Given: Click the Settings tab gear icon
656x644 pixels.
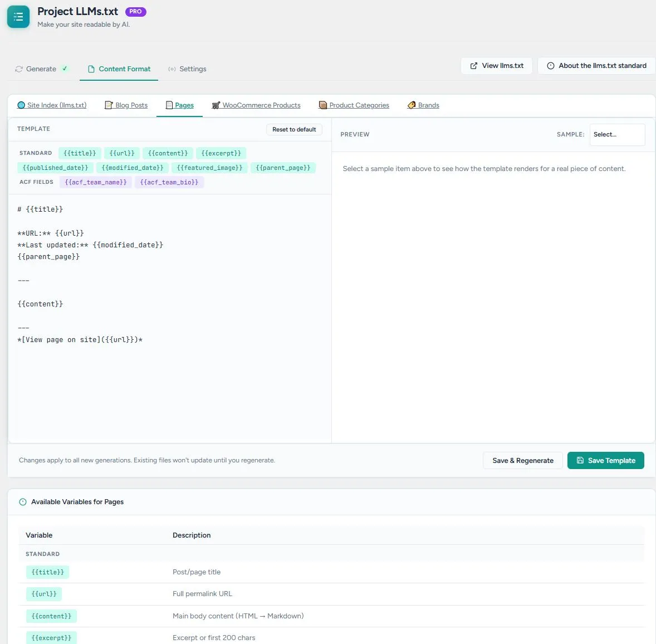Looking at the screenshot, I should click(172, 69).
